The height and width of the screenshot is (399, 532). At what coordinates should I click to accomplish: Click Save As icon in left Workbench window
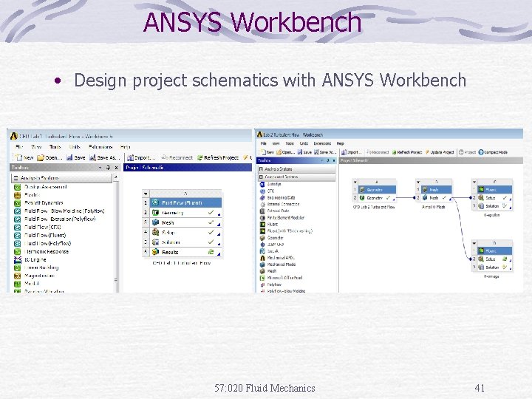(92, 158)
